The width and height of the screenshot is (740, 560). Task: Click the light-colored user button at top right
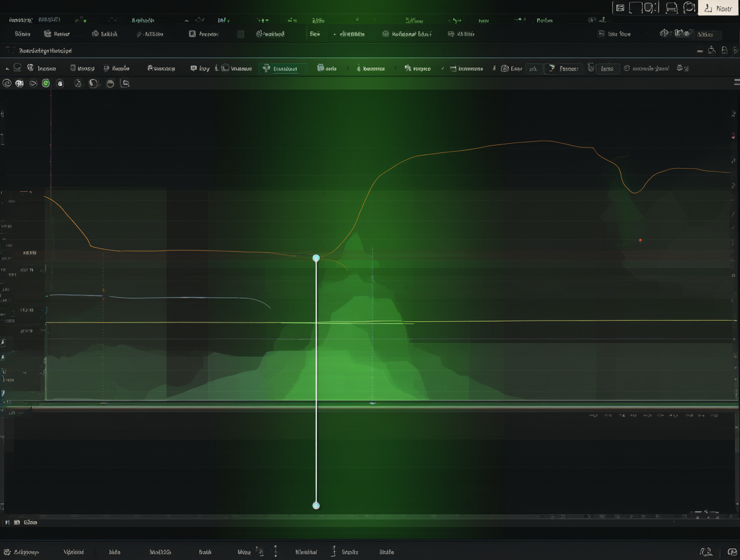(718, 8)
